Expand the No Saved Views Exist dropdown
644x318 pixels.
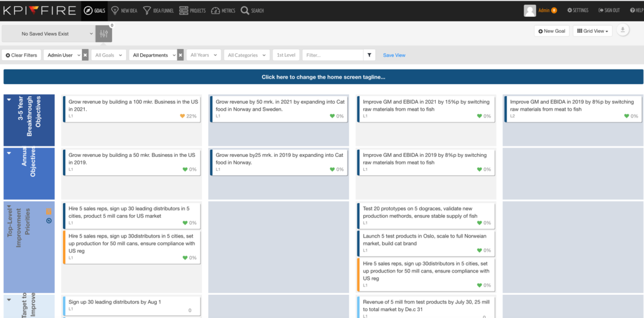coord(49,34)
